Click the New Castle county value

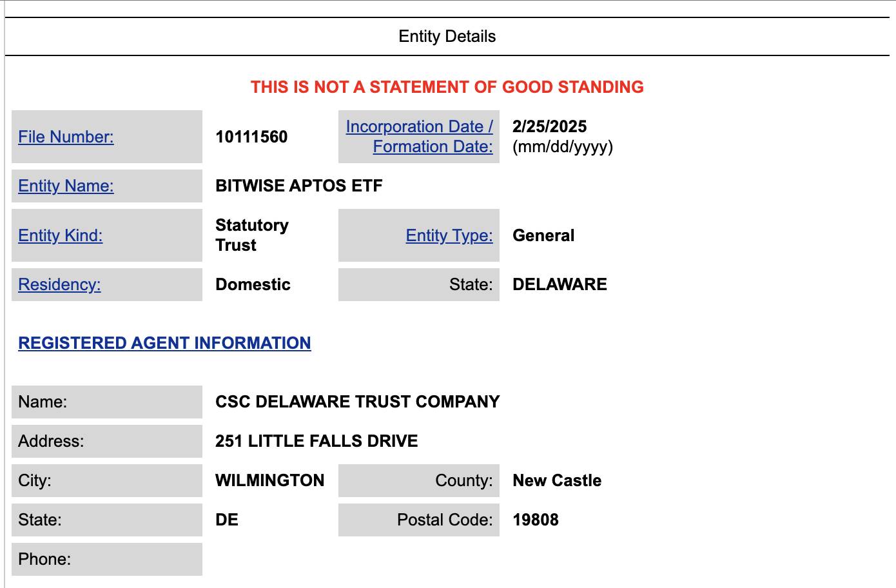click(x=557, y=480)
